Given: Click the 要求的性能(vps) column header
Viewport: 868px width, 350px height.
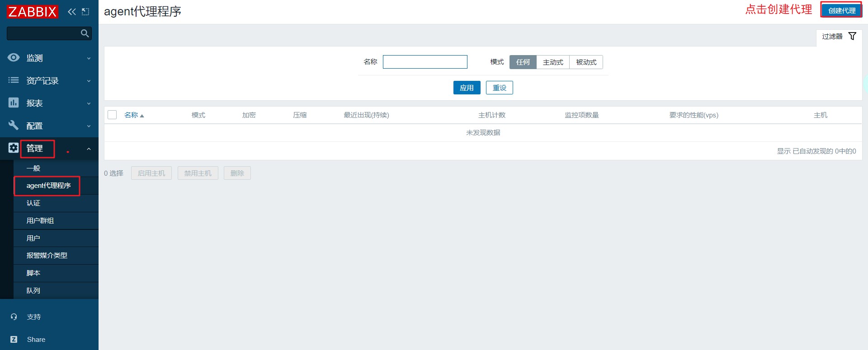Looking at the screenshot, I should pos(693,115).
